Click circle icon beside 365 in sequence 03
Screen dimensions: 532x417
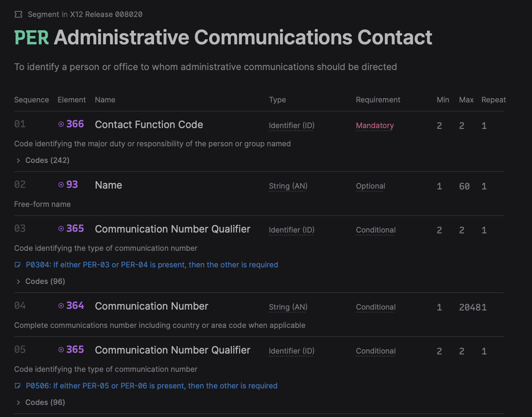[x=61, y=228]
